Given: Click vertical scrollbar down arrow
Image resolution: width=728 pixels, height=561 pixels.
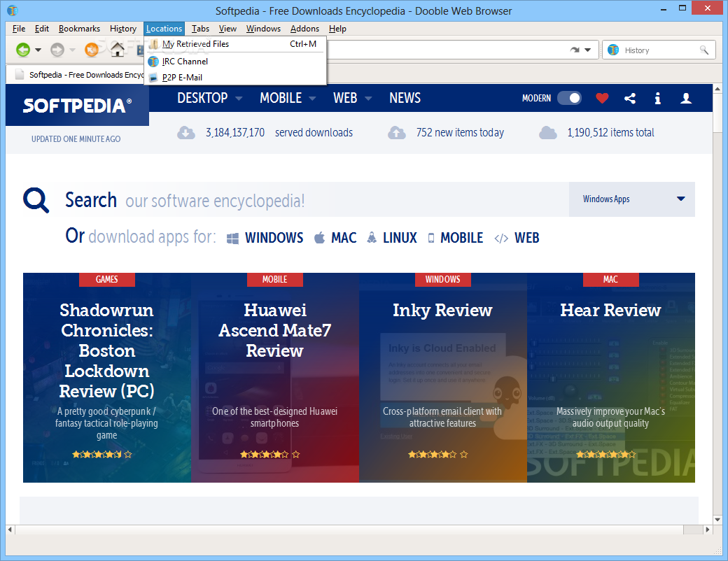Looking at the screenshot, I should click(x=717, y=520).
